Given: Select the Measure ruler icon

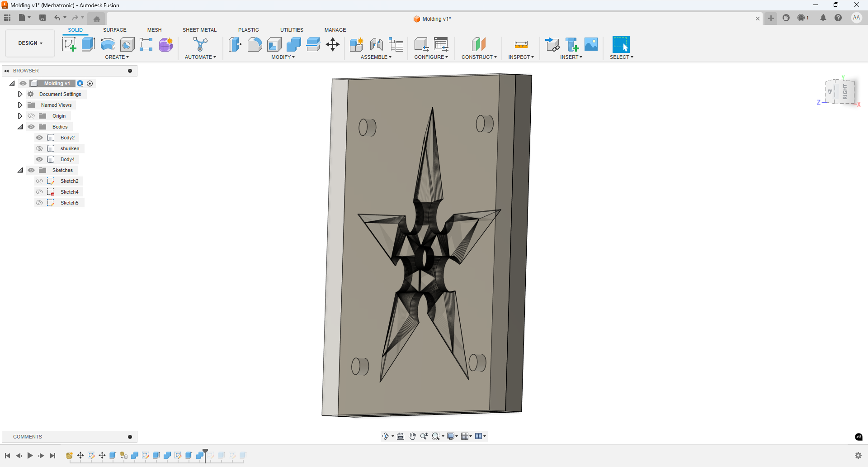Looking at the screenshot, I should pyautogui.click(x=521, y=44).
